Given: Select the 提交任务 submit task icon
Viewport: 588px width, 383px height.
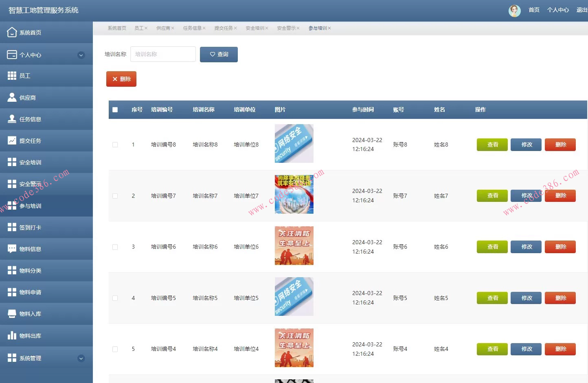Looking at the screenshot, I should [x=12, y=140].
